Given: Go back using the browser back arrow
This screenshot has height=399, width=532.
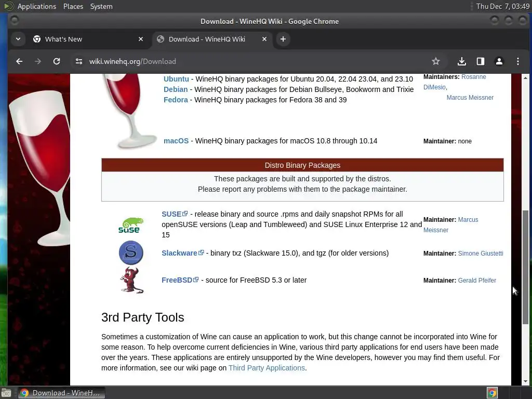Looking at the screenshot, I should pos(19,61).
